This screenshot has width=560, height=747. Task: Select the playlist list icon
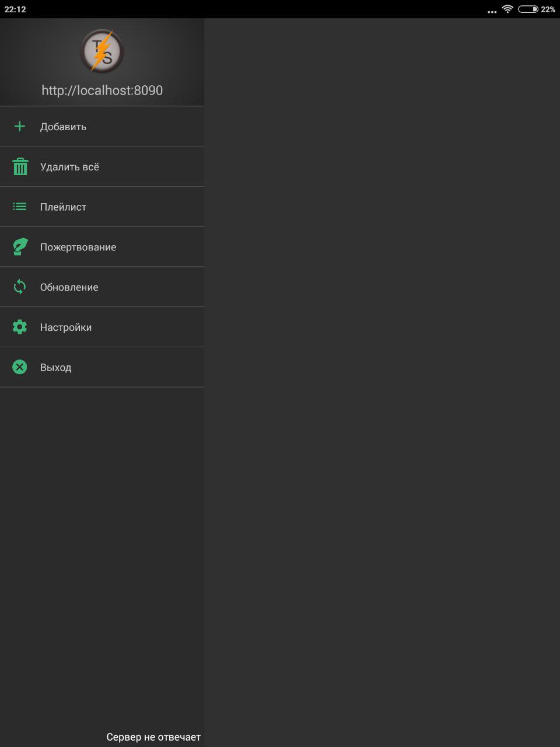[20, 207]
